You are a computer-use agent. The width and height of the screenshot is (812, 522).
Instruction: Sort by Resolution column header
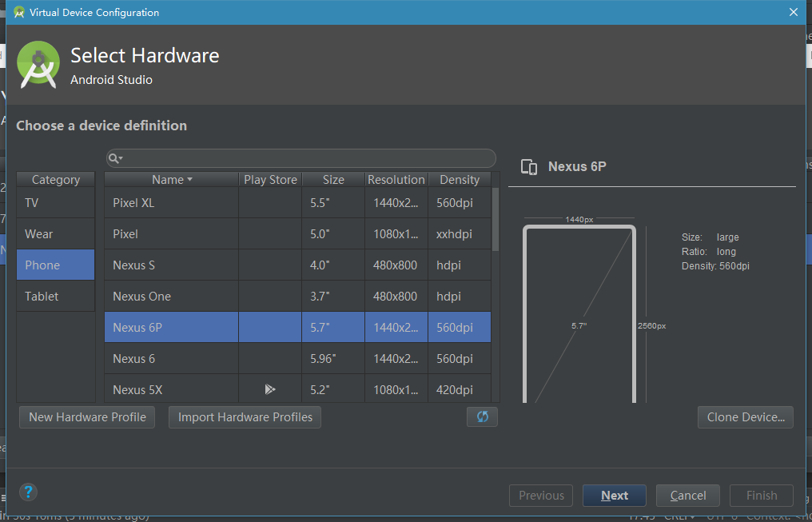pos(396,180)
